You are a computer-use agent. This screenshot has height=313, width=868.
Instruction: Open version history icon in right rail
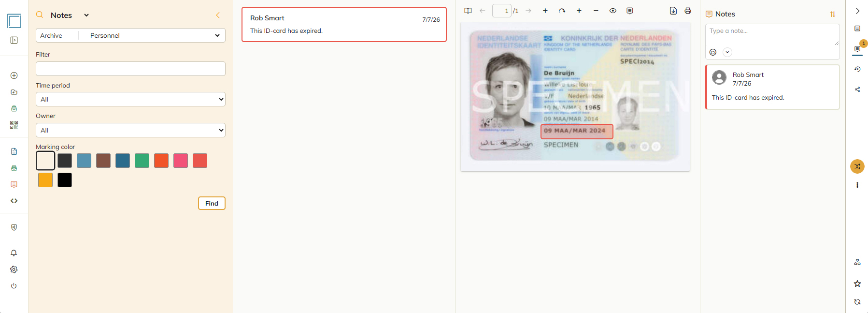857,69
